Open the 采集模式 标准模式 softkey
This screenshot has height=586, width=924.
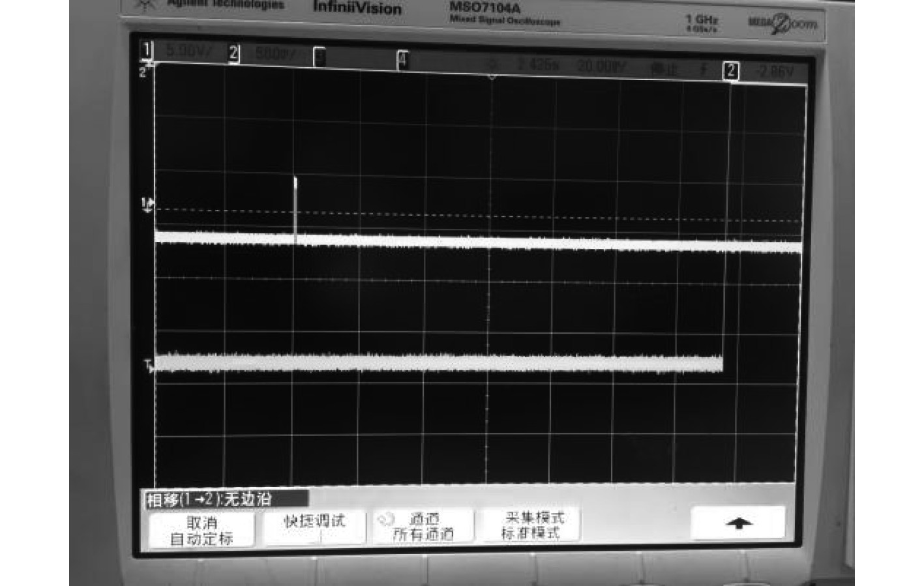coord(532,525)
